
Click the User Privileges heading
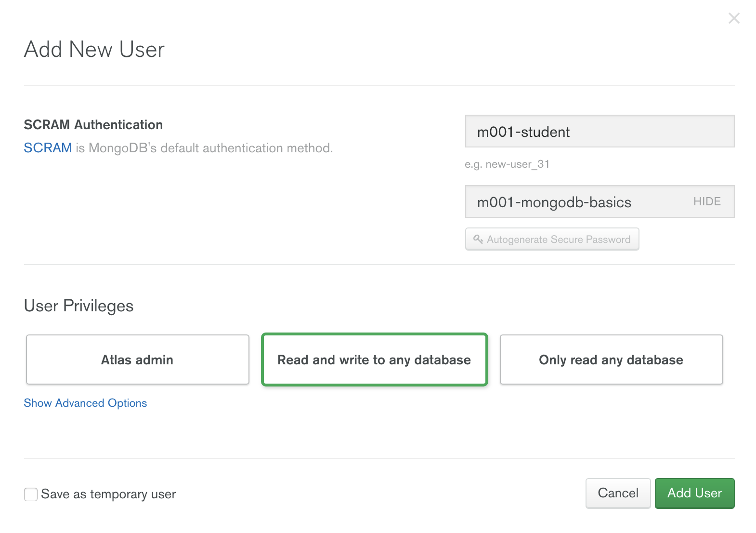click(78, 306)
